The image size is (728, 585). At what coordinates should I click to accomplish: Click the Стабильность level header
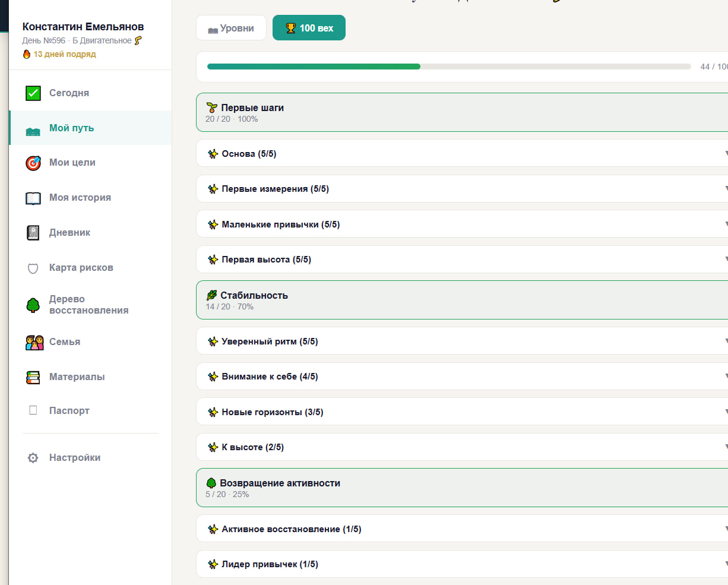tap(462, 300)
